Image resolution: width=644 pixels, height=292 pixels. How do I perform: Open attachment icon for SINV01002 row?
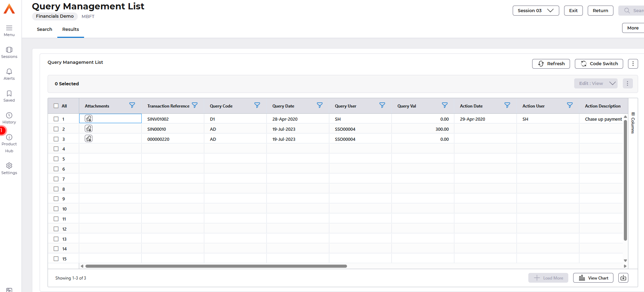pyautogui.click(x=89, y=119)
